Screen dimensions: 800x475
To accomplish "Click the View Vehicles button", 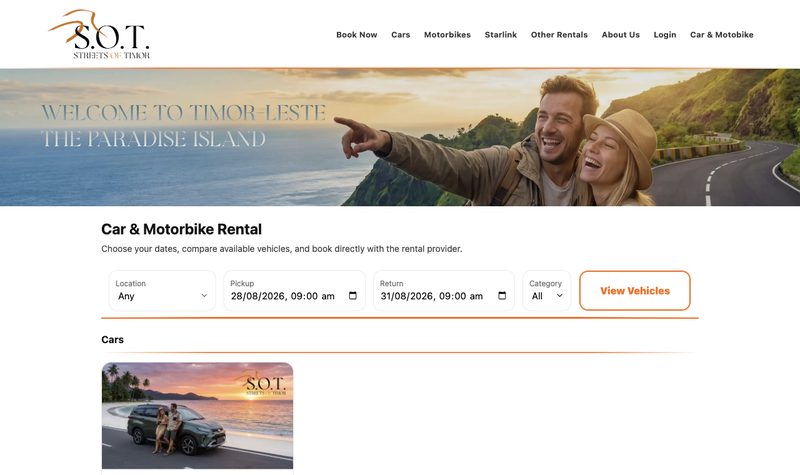I will [635, 290].
